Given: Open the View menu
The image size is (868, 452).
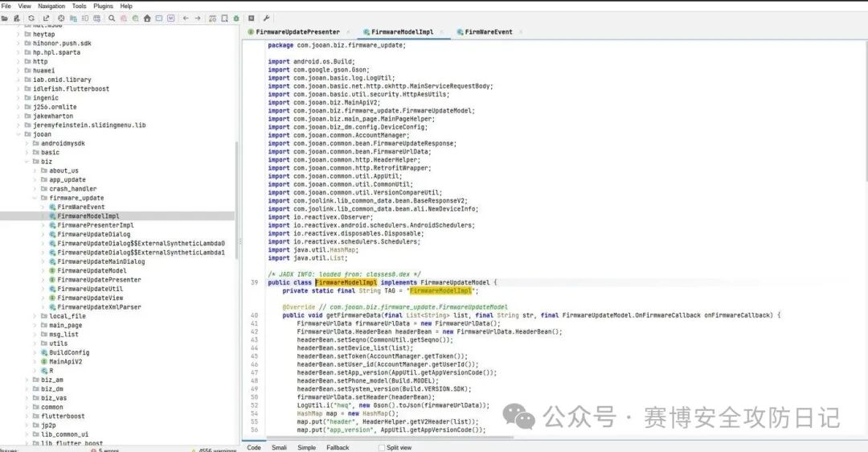Looking at the screenshot, I should 25,6.
